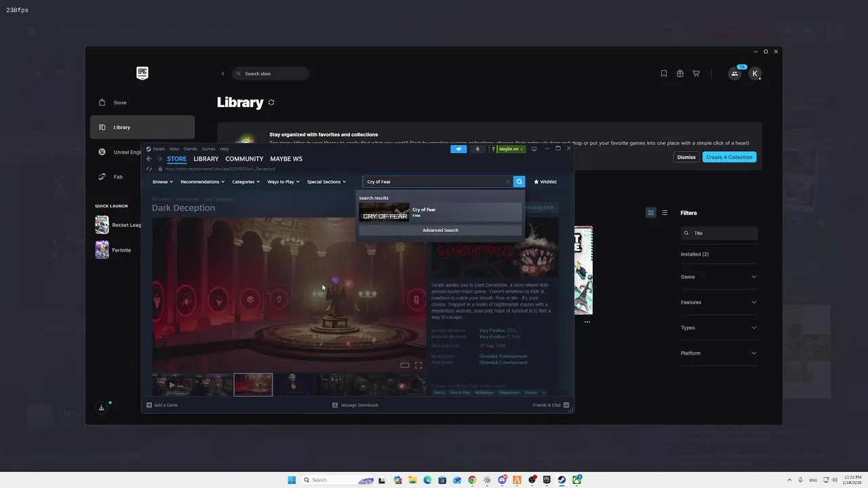This screenshot has height=488, width=868.
Task: Expand Platform filter in Epic library
Action: click(x=718, y=353)
